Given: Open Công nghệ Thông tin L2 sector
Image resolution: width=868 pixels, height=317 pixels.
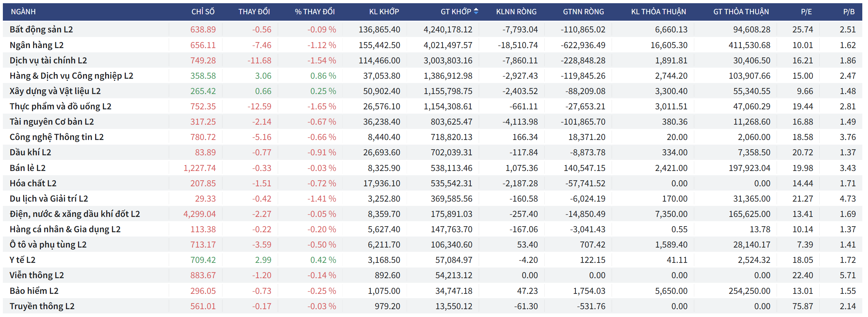Looking at the screenshot, I should pyautogui.click(x=57, y=137).
